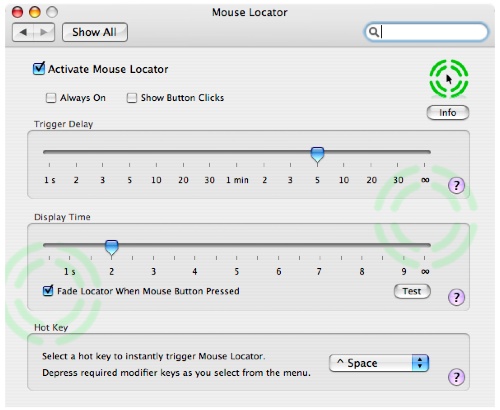
Task: Click the 'Mouse Locator' window title
Action: 250,12
